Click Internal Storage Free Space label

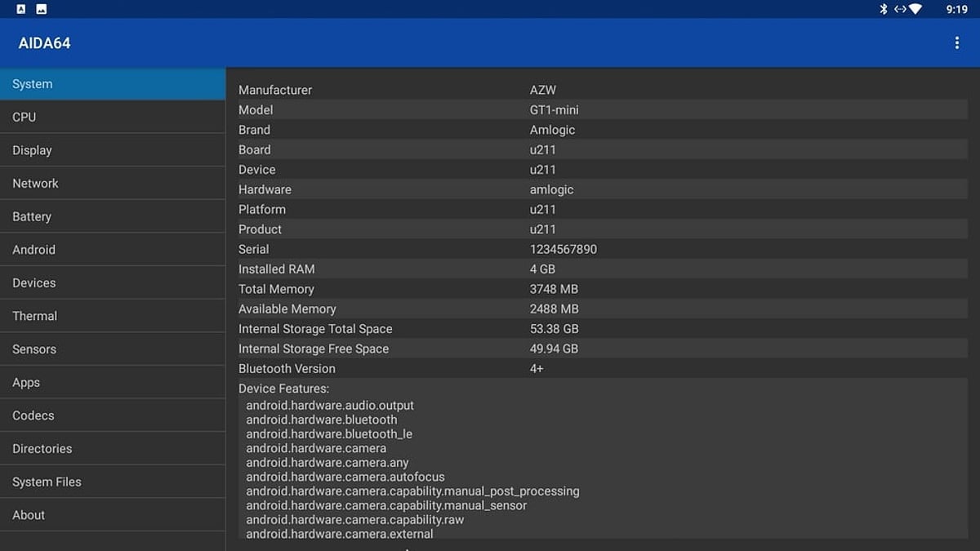(314, 349)
